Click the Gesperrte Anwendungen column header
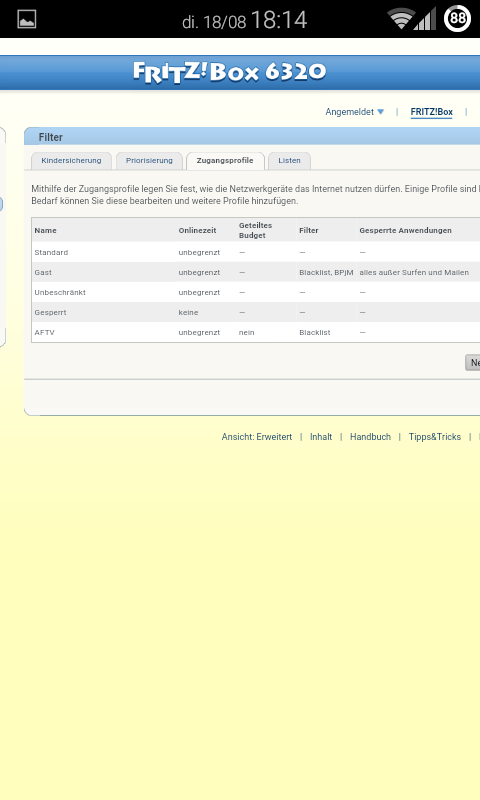Image resolution: width=480 pixels, height=800 pixels. (406, 230)
